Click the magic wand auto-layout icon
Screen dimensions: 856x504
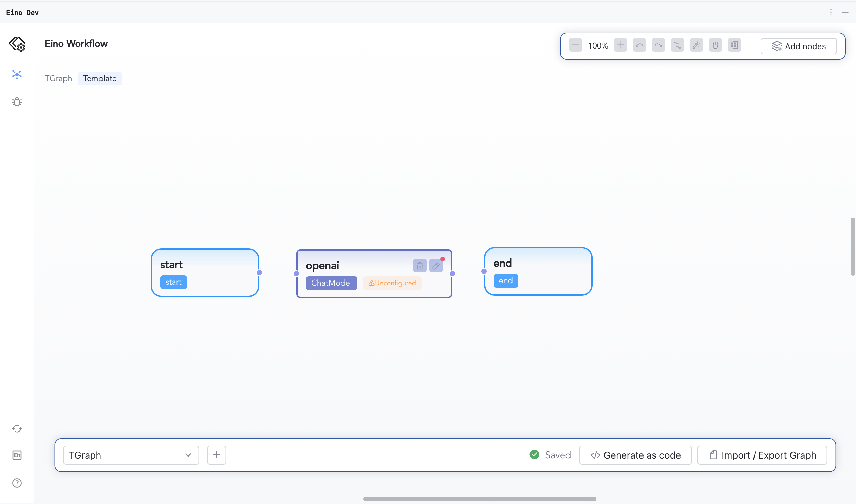(x=696, y=45)
